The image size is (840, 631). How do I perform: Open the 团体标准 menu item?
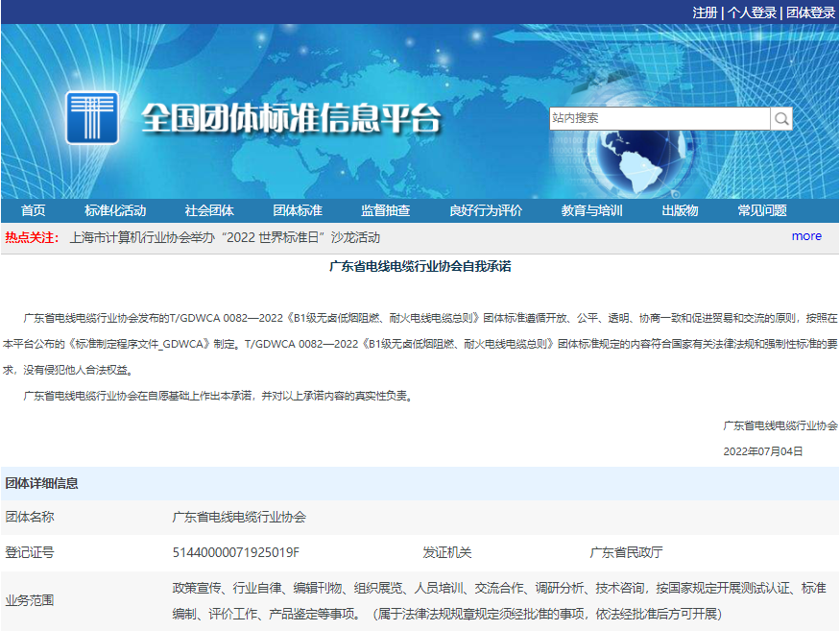pyautogui.click(x=298, y=210)
